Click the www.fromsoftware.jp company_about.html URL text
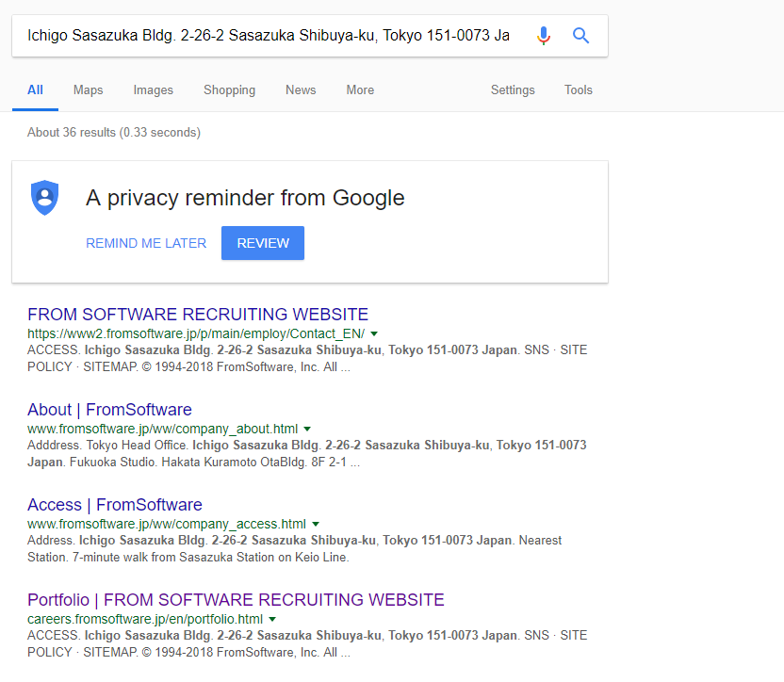 [162, 429]
